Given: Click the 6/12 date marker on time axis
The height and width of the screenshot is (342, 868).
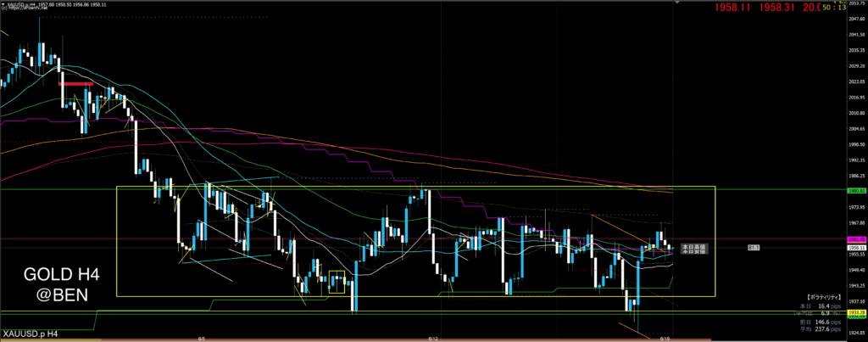Looking at the screenshot, I should pos(433,339).
